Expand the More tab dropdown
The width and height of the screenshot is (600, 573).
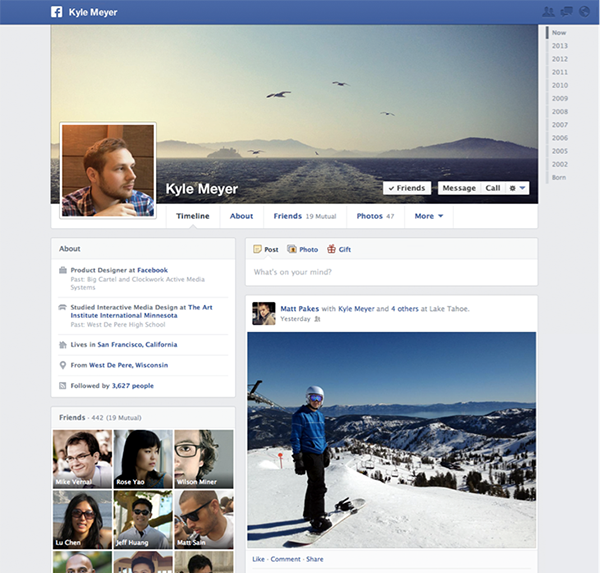(x=429, y=216)
